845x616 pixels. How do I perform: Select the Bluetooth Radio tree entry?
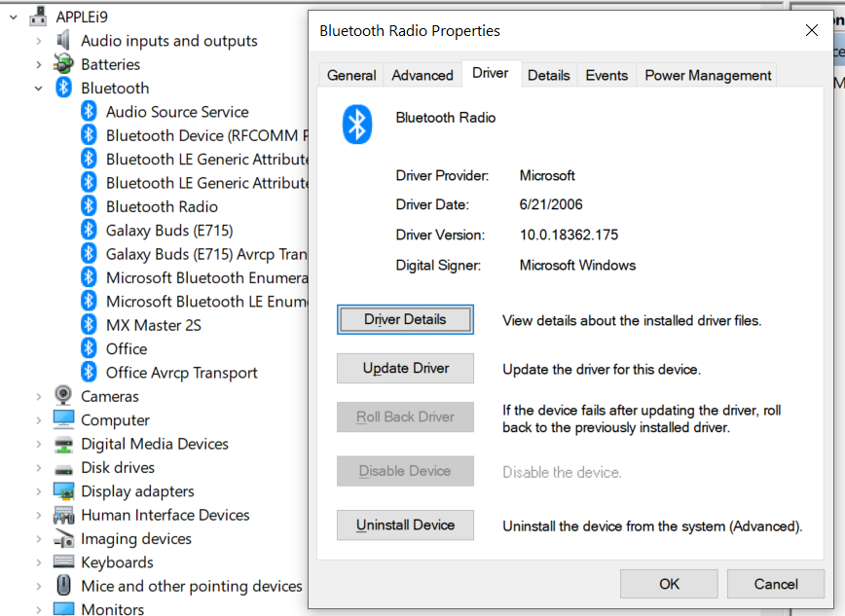[x=162, y=206]
